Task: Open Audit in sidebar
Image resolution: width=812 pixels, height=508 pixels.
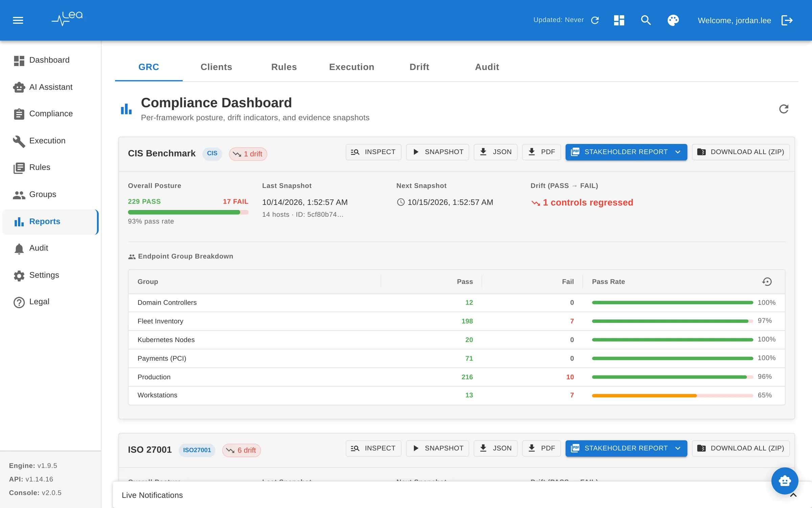Action: pyautogui.click(x=50, y=248)
